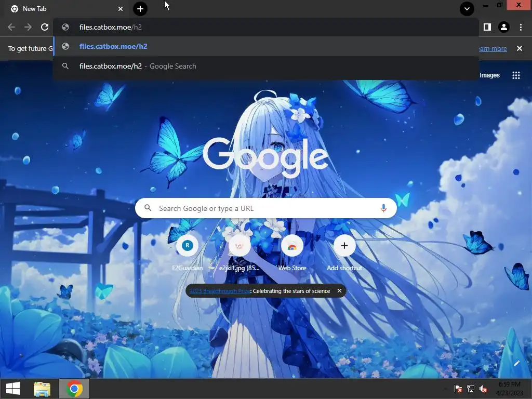Open a new tab with plus button
The image size is (532, 399).
click(x=140, y=9)
